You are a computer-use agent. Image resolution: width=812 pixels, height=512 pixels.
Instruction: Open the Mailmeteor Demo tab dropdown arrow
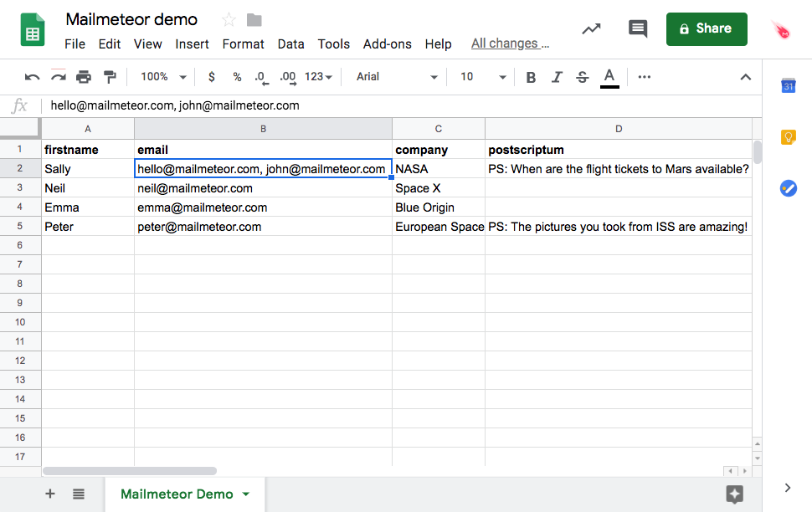coord(246,494)
